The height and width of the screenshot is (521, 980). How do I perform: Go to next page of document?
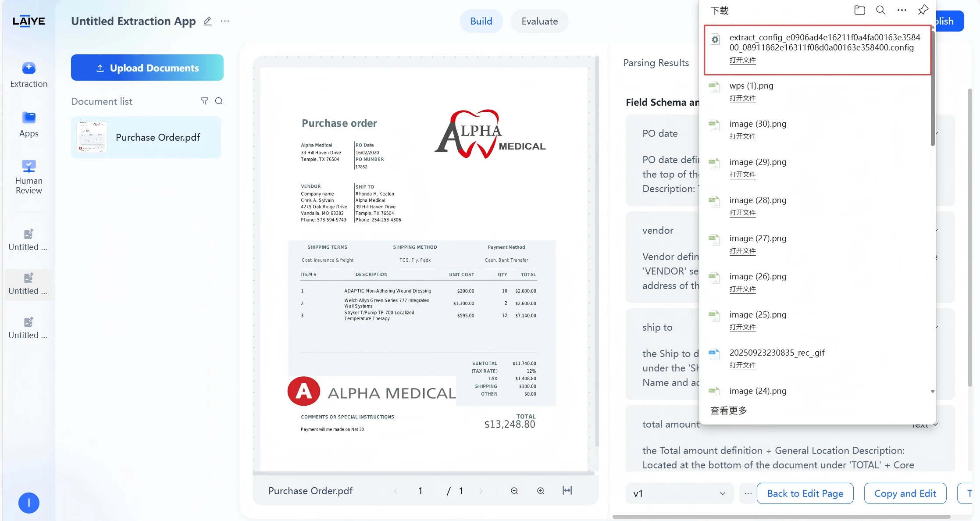coord(481,491)
